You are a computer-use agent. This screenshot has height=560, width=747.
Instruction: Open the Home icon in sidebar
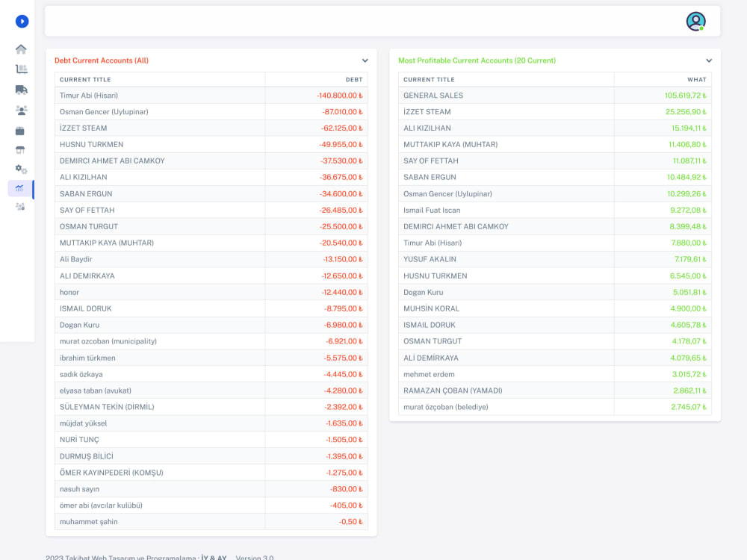21,49
